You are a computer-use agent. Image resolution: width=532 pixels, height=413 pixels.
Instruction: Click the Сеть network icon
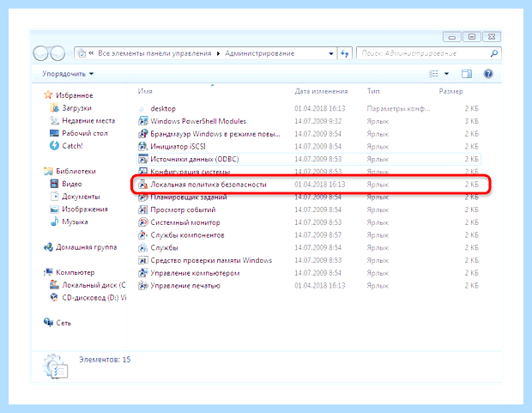[x=48, y=323]
